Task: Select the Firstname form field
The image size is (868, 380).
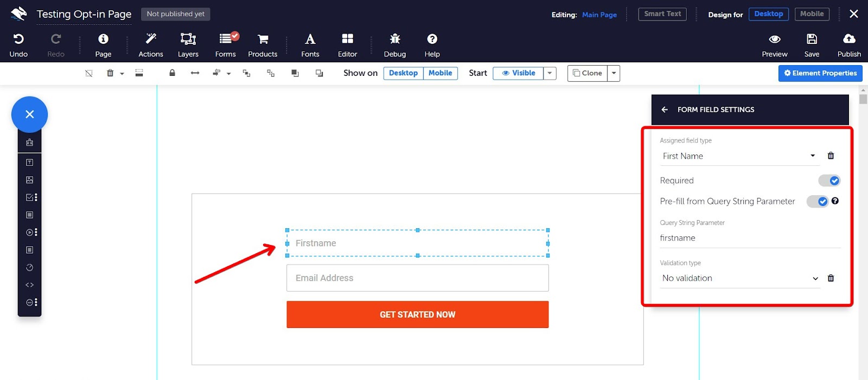Action: click(x=417, y=243)
